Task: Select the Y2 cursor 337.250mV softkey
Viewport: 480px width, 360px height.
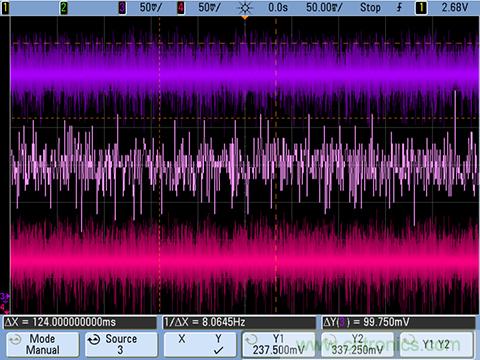Action: point(357,344)
